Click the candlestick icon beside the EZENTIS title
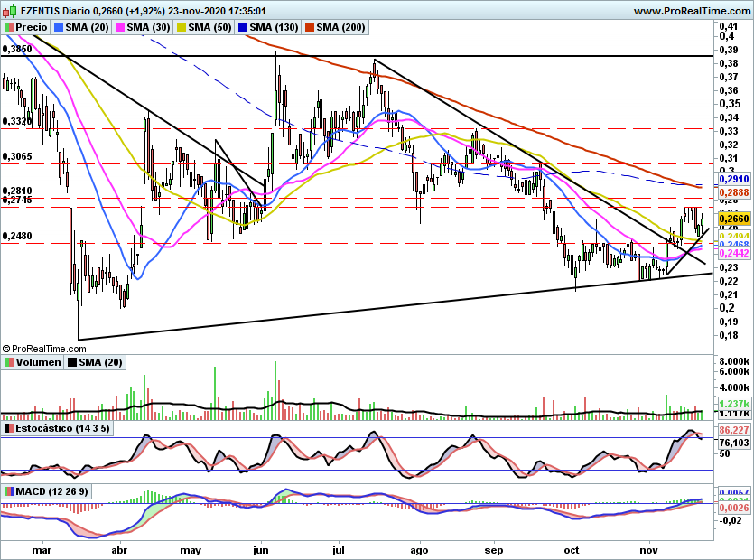 [x=10, y=10]
